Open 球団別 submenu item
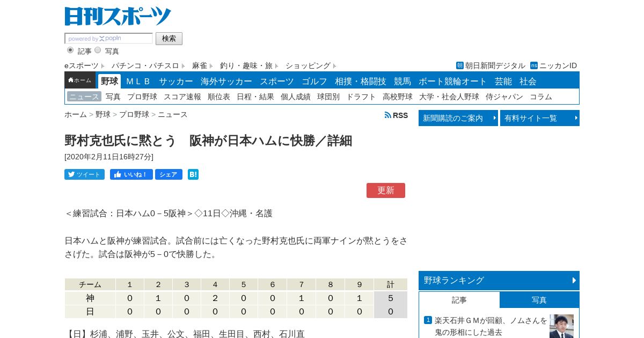The image size is (644, 338). coord(328,97)
